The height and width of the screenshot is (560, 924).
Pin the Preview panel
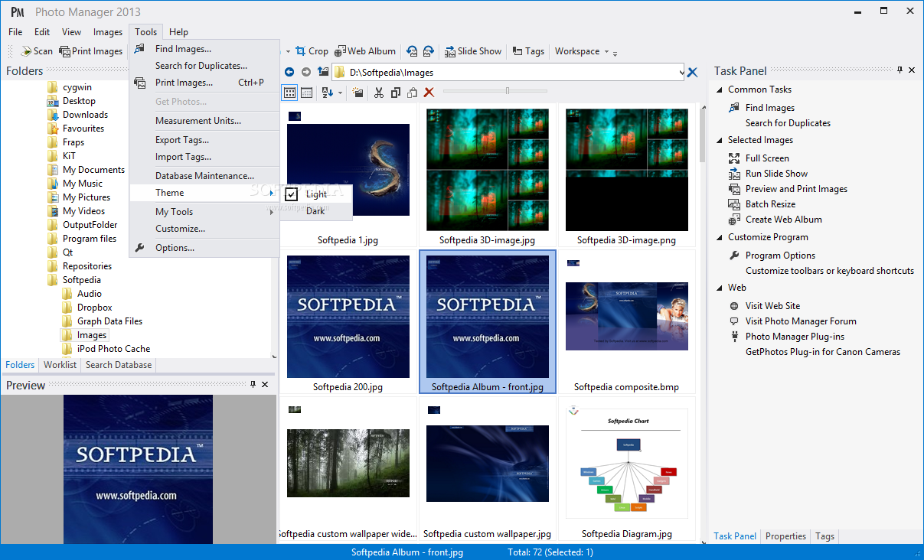(x=253, y=385)
